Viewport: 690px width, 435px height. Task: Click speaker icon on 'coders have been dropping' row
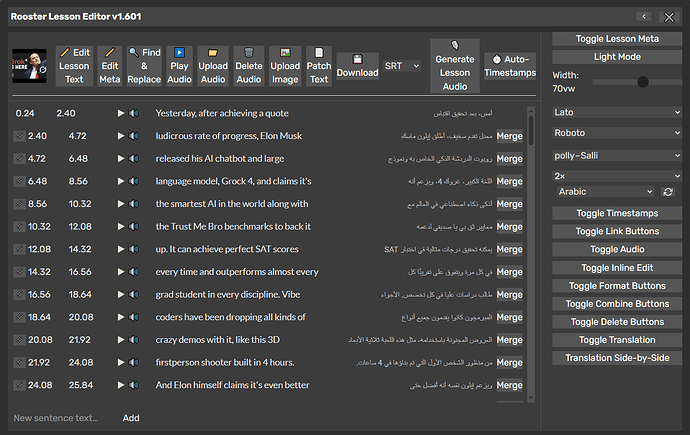pyautogui.click(x=134, y=318)
